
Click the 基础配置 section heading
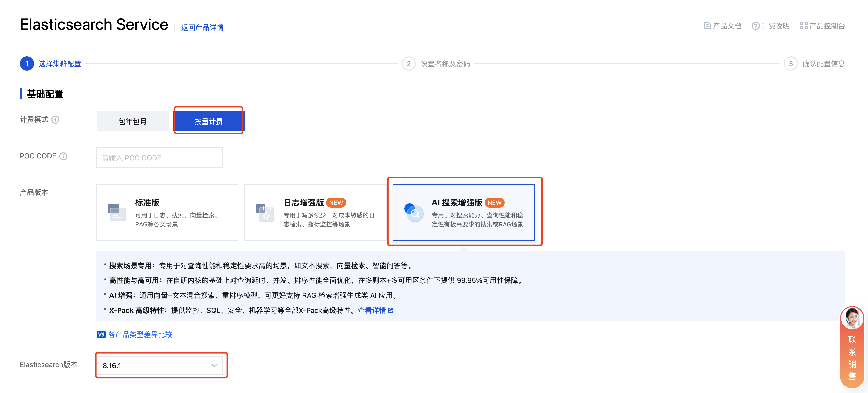click(45, 94)
